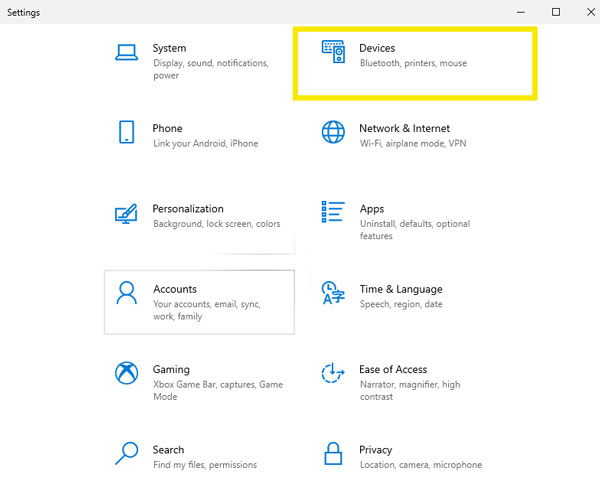Image resolution: width=600 pixels, height=479 pixels.
Task: Go to the Gaming title
Action: click(x=171, y=370)
